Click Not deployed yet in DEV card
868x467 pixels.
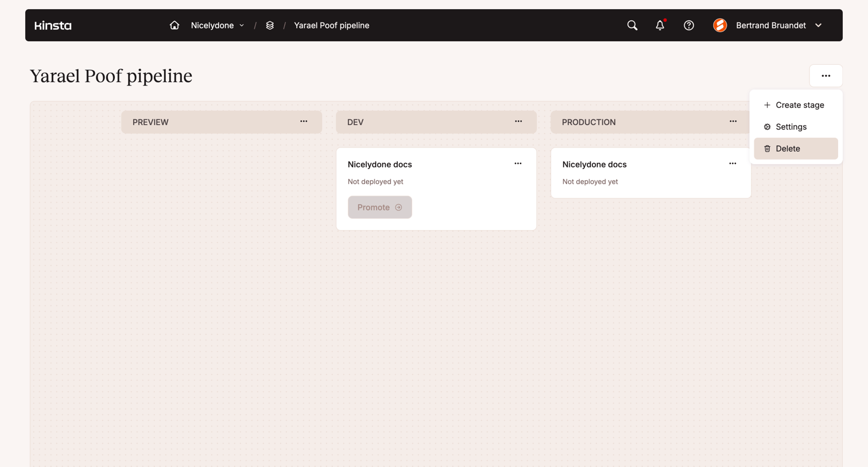[x=375, y=181]
